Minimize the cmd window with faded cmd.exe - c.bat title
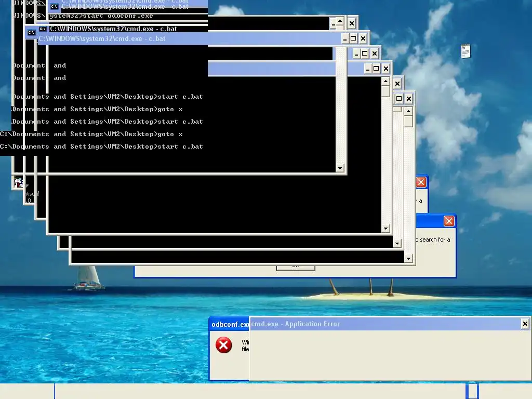This screenshot has width=532, height=399. click(x=345, y=38)
